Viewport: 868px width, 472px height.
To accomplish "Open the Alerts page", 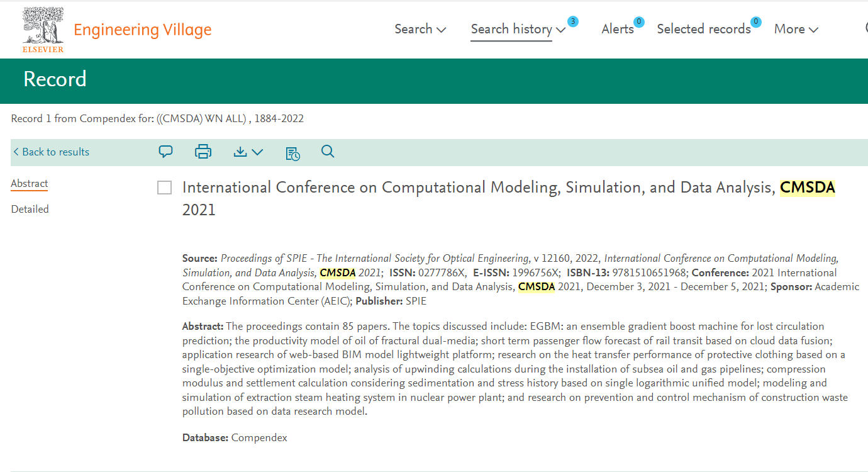I will [x=617, y=29].
